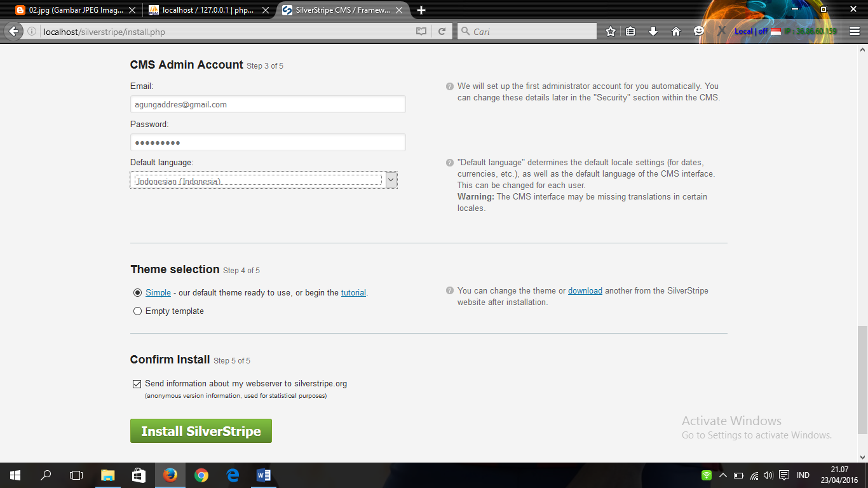
Task: Open File Explorer from the taskbar
Action: (x=107, y=475)
